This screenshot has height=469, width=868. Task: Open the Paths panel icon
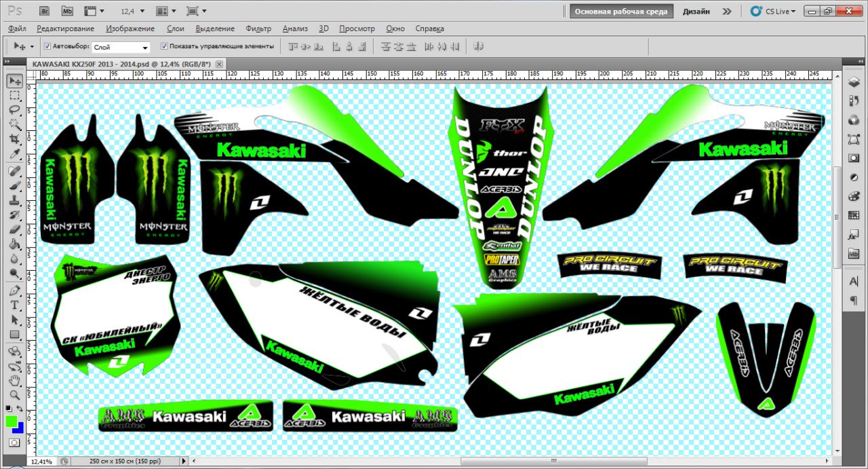[x=854, y=139]
